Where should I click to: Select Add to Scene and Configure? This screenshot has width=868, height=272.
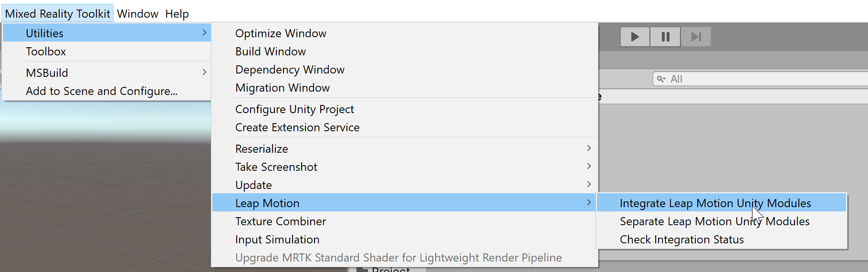tap(102, 91)
